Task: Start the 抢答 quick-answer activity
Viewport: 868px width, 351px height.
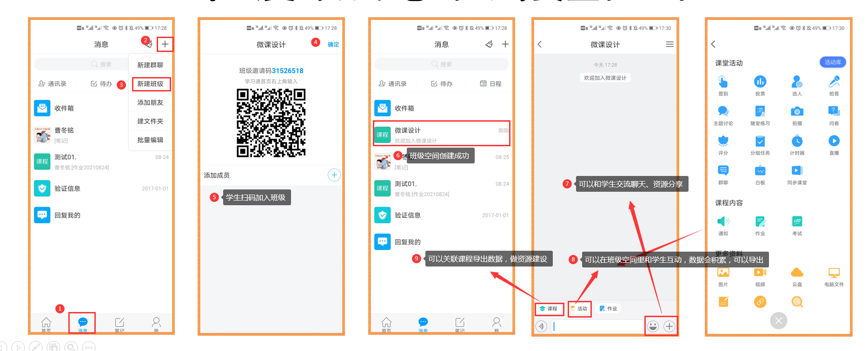Action: pos(834,82)
